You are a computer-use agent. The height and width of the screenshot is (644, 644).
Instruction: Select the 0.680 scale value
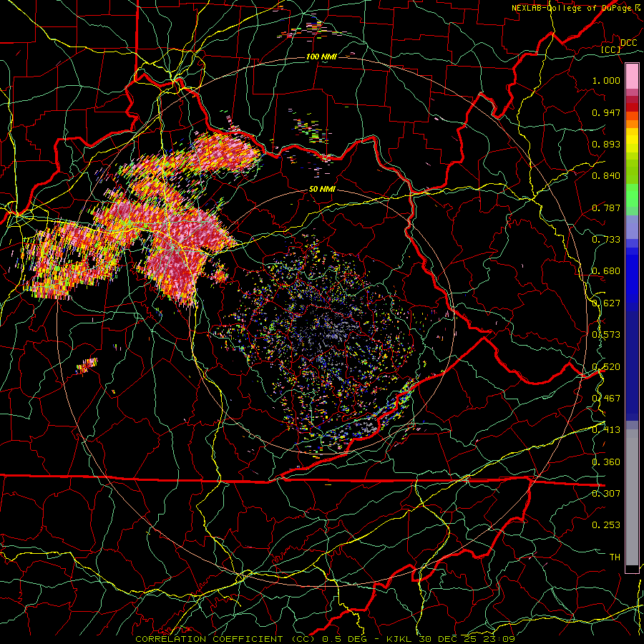point(606,271)
